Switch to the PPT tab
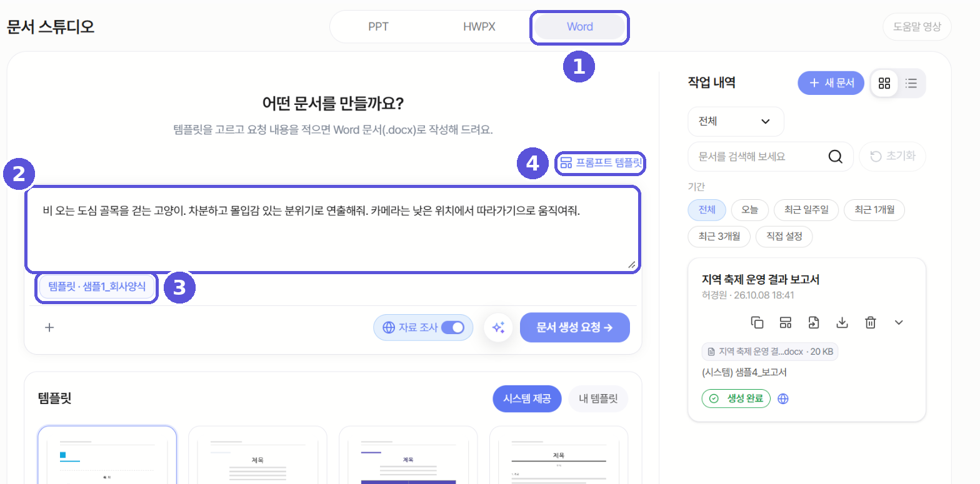 tap(378, 27)
